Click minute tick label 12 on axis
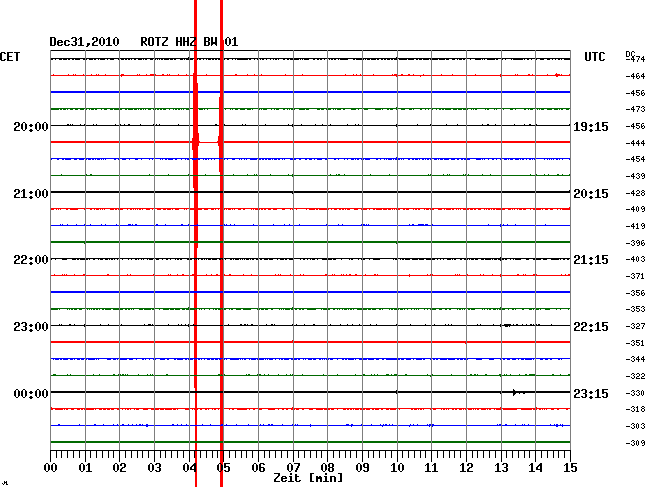 point(466,468)
